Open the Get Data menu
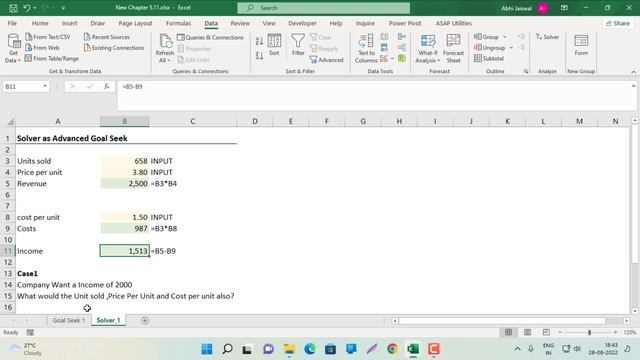This screenshot has height=360, width=640. 13,48
